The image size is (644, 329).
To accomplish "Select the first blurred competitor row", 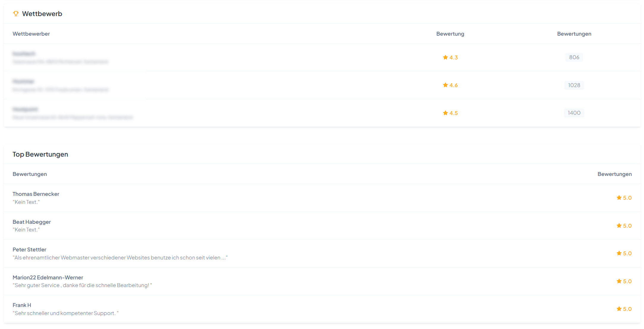I will click(60, 58).
